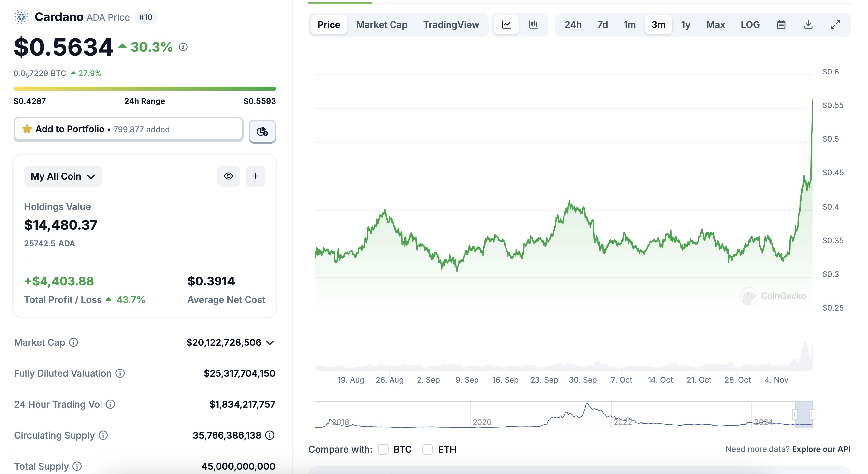Click the 0.0₅7229 BTC price text
This screenshot has height=474, width=868.
click(x=40, y=74)
